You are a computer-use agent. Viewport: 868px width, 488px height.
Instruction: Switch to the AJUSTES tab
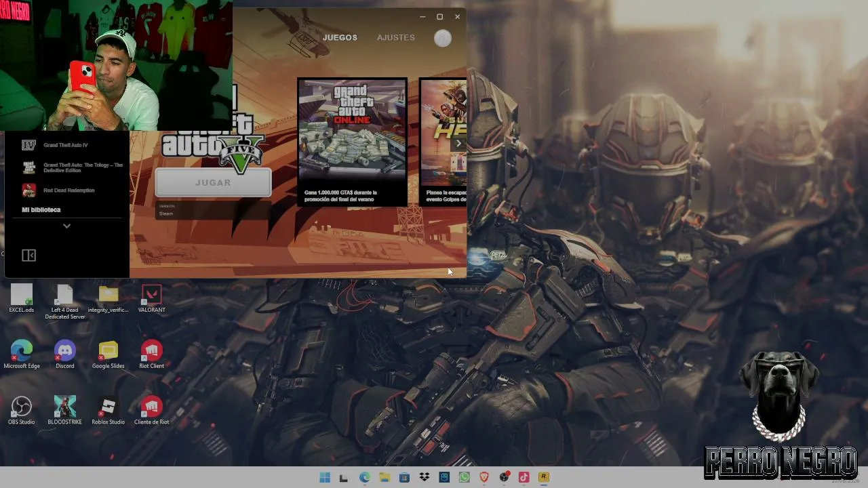(396, 38)
